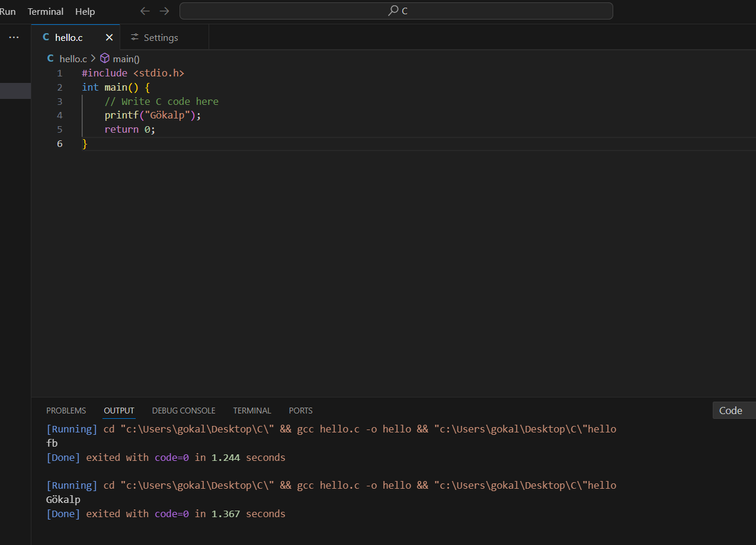The image size is (756, 545).
Task: Switch to the TERMINAL panel tab
Action: tap(252, 411)
